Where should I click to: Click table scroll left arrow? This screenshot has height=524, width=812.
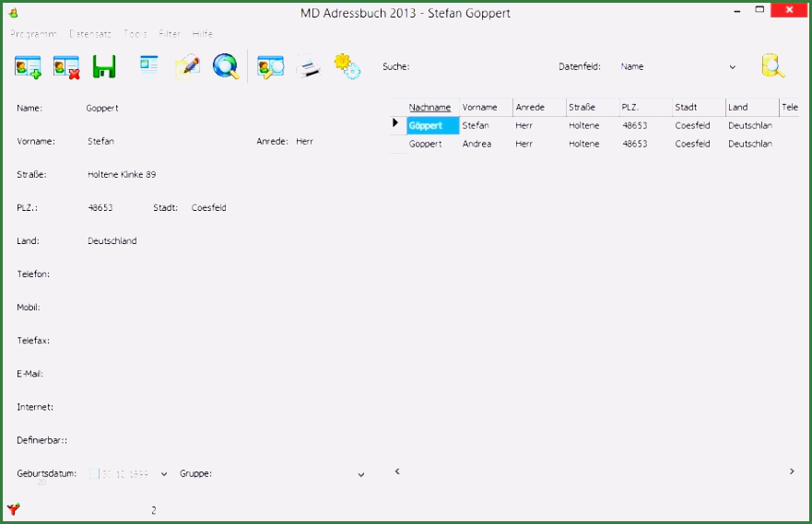(397, 472)
